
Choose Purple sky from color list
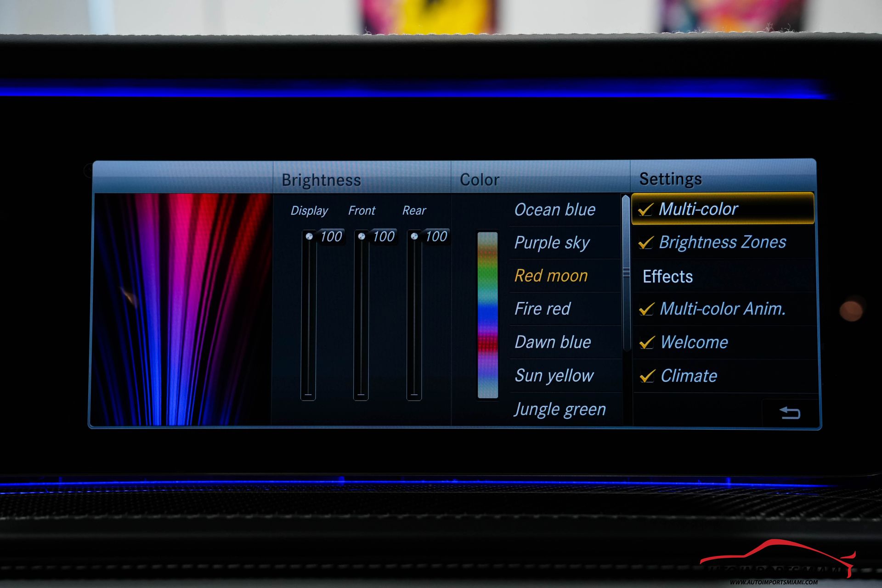point(552,243)
